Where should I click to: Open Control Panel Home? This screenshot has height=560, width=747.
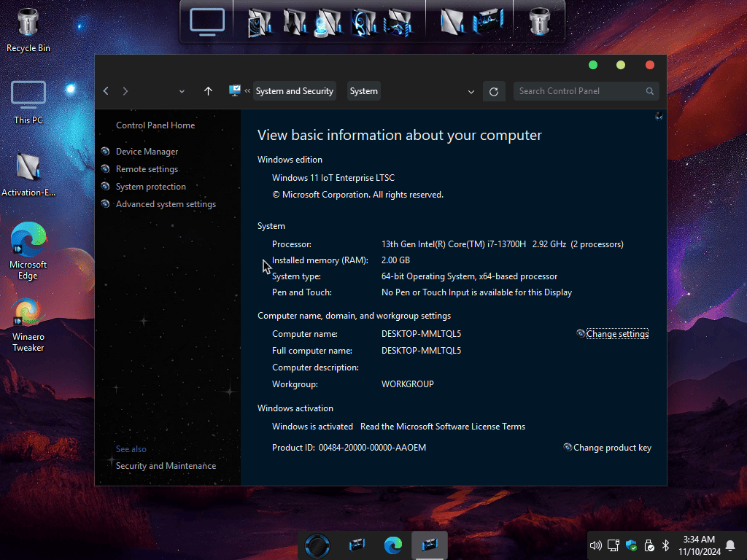click(x=155, y=125)
